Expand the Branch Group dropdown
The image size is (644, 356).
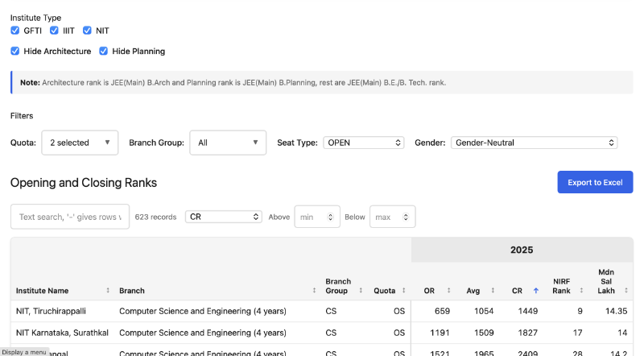click(228, 143)
